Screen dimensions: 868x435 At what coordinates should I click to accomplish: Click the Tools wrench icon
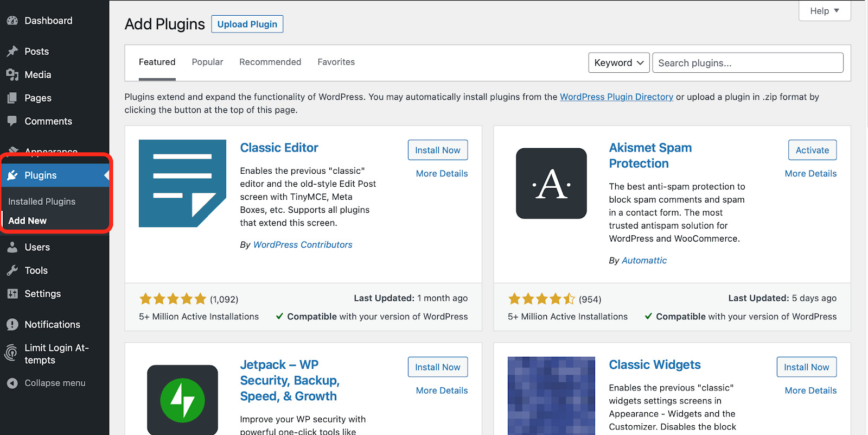[12, 270]
